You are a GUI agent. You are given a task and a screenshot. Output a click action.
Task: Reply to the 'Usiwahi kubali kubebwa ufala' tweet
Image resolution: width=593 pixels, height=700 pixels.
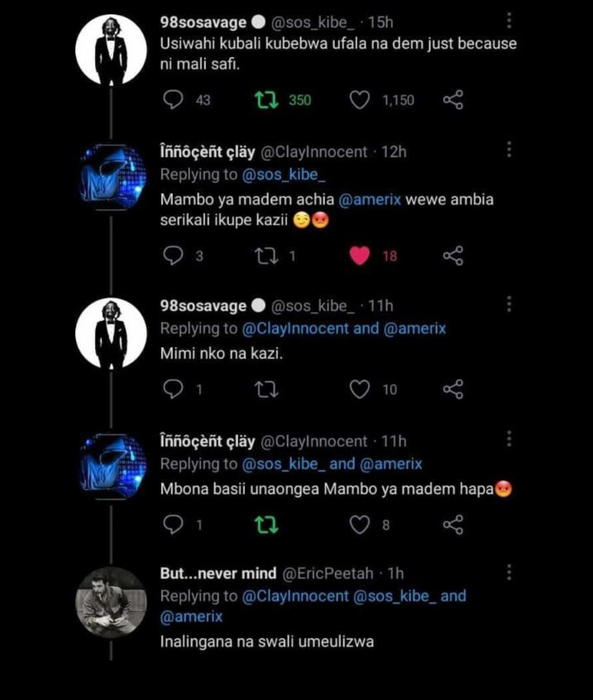174,100
